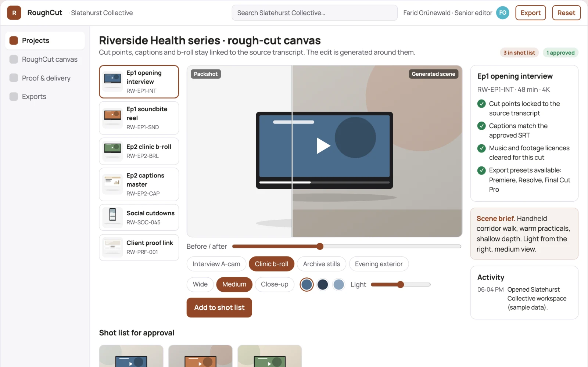Select Ep2 captions master thumbnail icon
588x367 pixels.
tap(113, 184)
